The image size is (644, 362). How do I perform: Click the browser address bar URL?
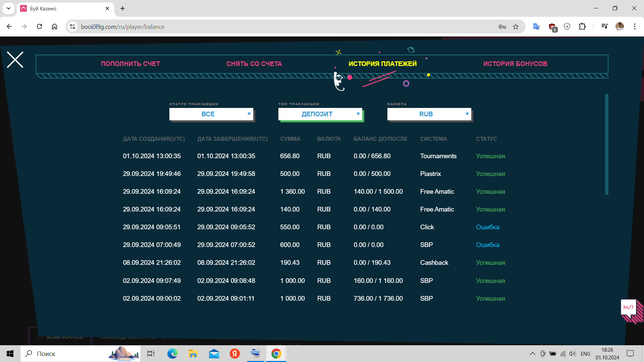(x=122, y=27)
